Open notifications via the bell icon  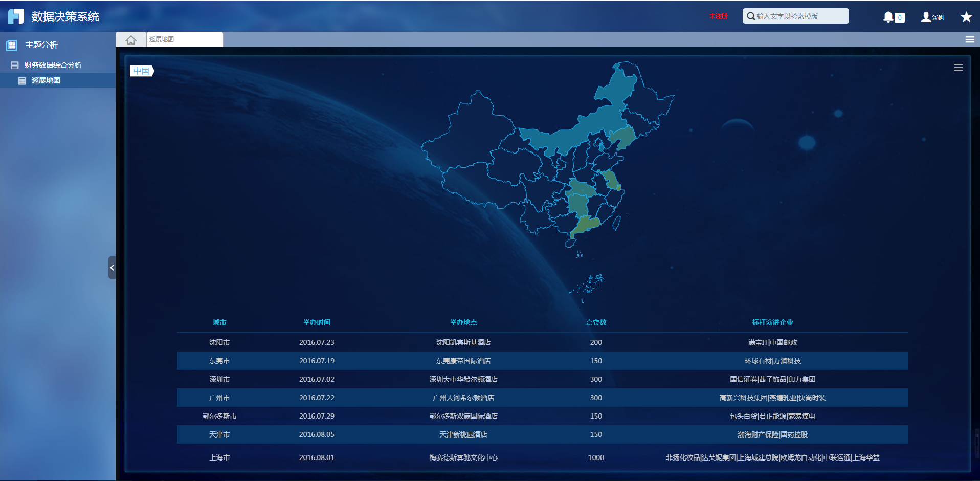[888, 17]
